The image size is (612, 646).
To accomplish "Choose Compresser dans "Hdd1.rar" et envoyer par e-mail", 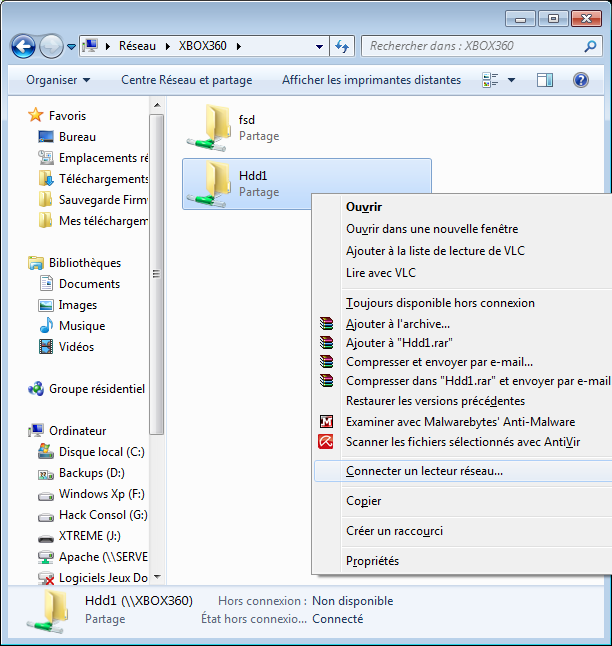I will (x=477, y=381).
